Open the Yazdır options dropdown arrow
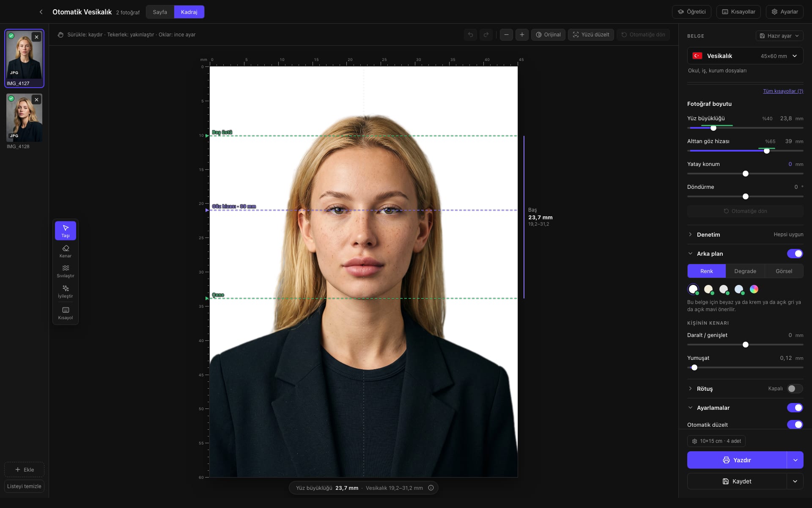Screen dimensions: 812x508 point(795,460)
